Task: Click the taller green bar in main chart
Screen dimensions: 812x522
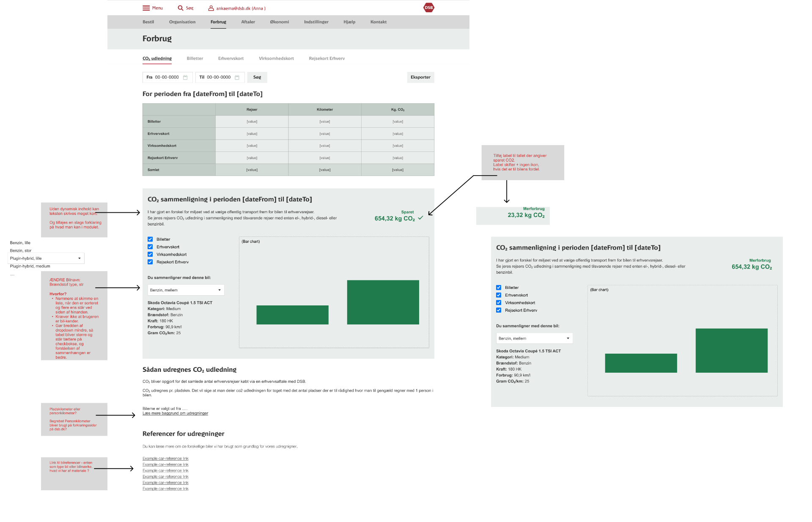Action: point(383,302)
